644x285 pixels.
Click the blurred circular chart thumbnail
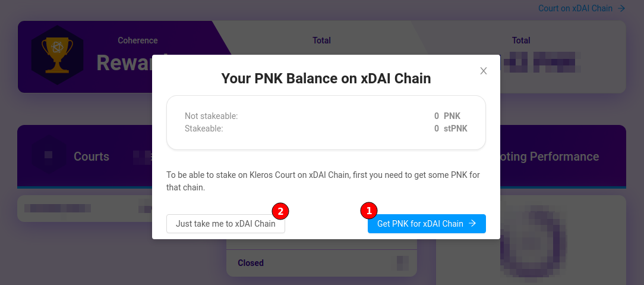[533, 243]
